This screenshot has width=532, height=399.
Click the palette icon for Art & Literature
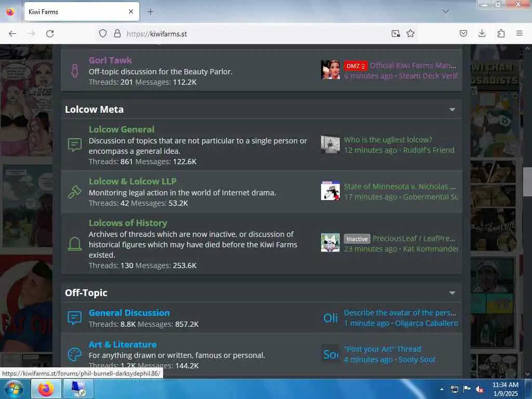pyautogui.click(x=75, y=354)
